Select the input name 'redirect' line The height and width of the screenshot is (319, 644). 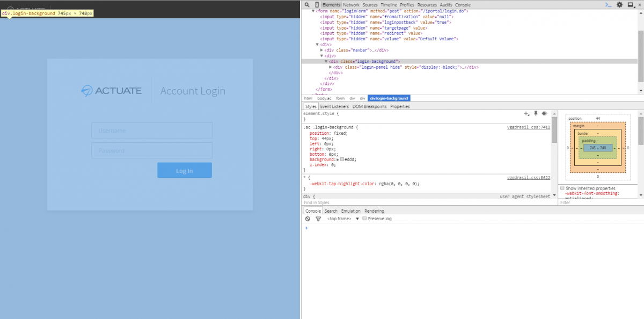point(371,33)
